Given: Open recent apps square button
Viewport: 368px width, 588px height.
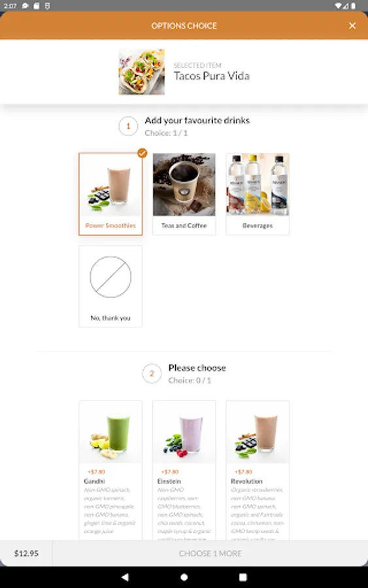Looking at the screenshot, I should tap(243, 577).
